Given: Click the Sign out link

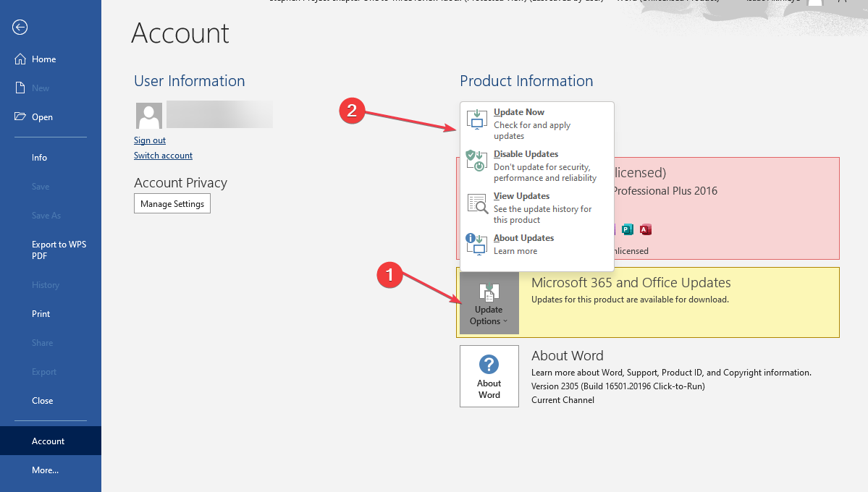Looking at the screenshot, I should (x=150, y=140).
